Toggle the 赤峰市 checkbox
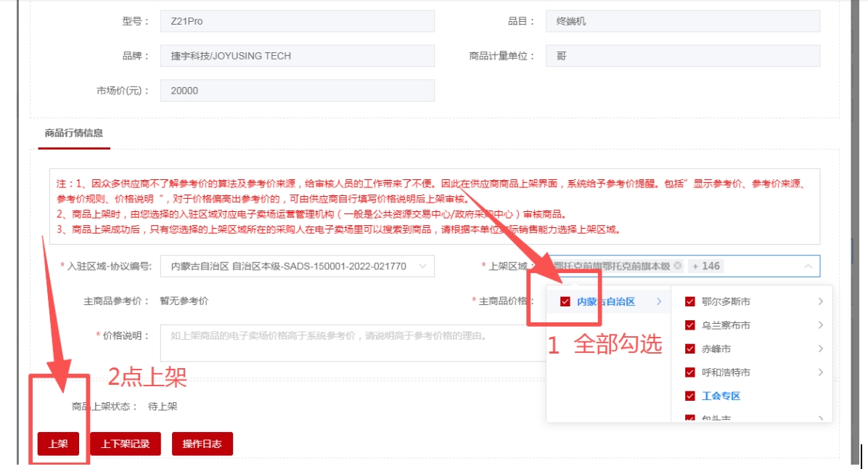This screenshot has height=469, width=868. 690,348
